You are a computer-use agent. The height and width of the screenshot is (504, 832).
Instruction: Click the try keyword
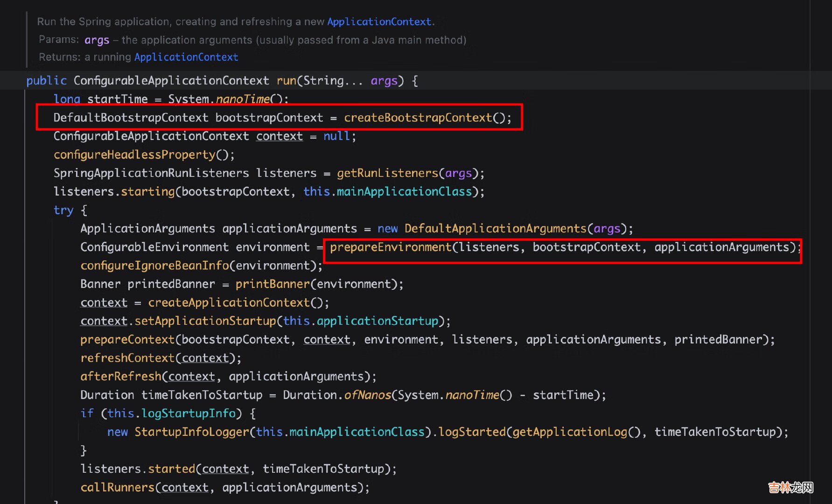63,210
